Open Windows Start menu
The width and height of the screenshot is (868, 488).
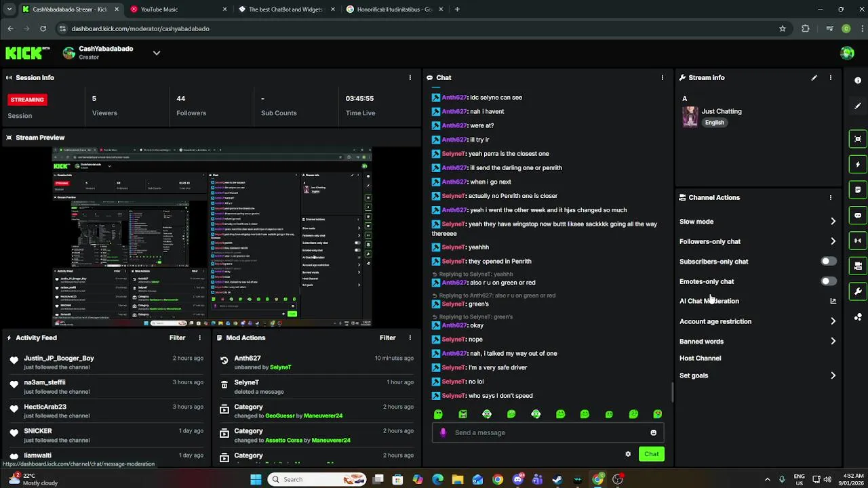pos(256,479)
